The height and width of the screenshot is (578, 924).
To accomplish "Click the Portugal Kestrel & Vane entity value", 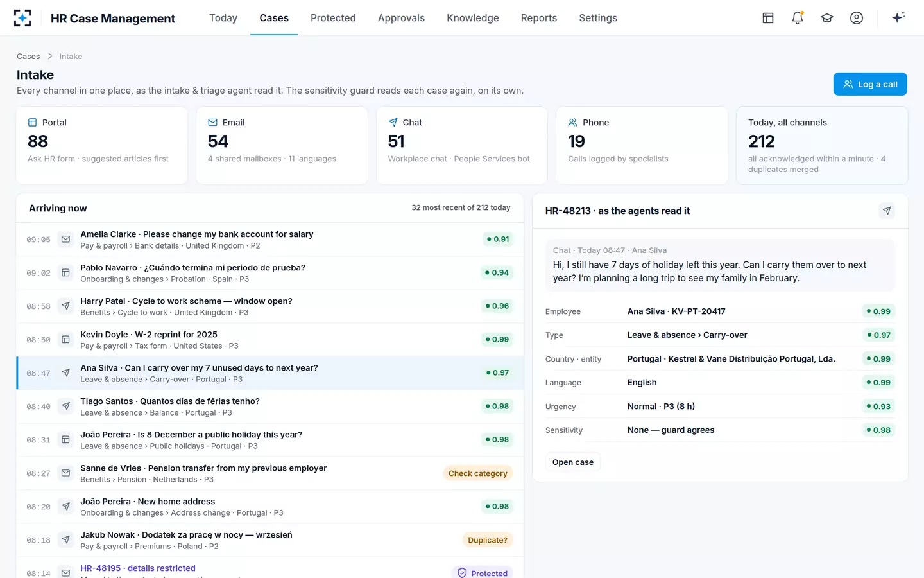I will point(732,359).
